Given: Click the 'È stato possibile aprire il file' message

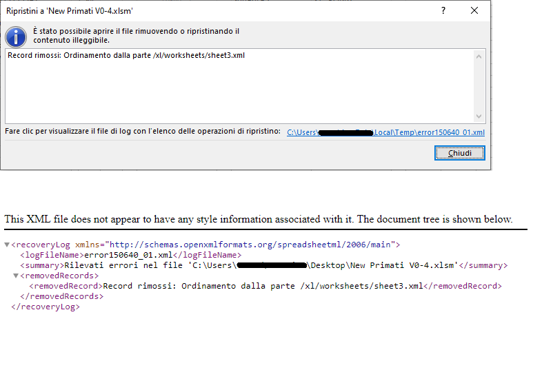Looking at the screenshot, I should tap(137, 36).
